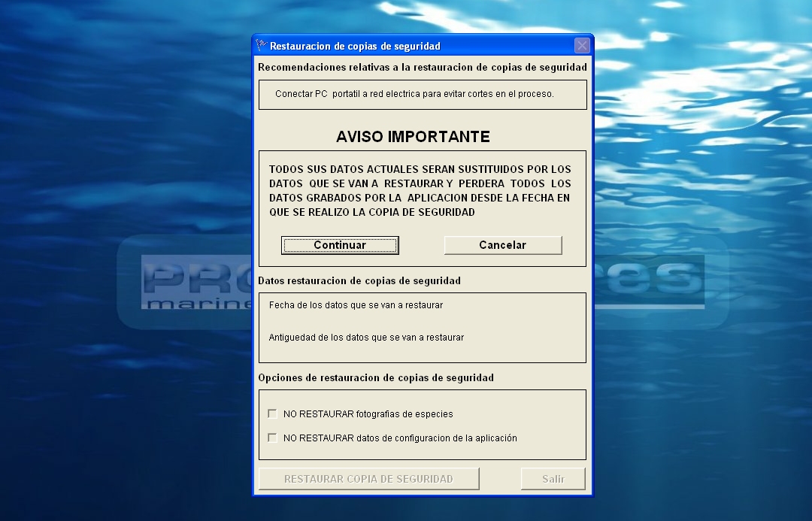The height and width of the screenshot is (521, 812).
Task: Click the Continuar button
Action: (x=340, y=245)
